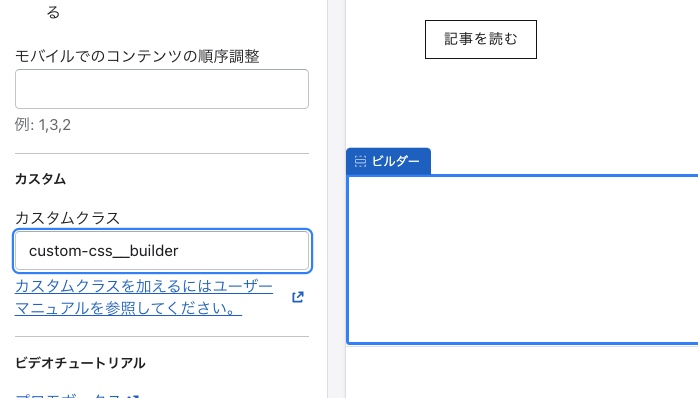
Task: Click the マニュアルを参照してください second line of the link
Action: tap(128, 308)
